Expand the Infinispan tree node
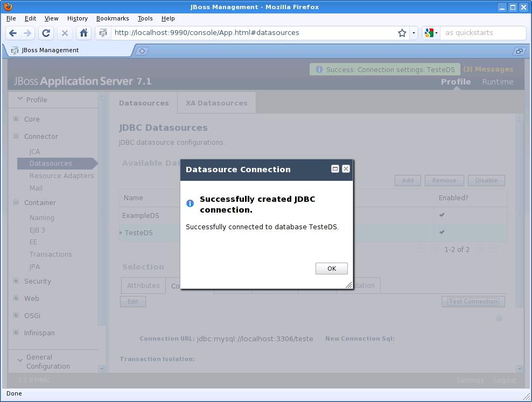 tap(16, 333)
